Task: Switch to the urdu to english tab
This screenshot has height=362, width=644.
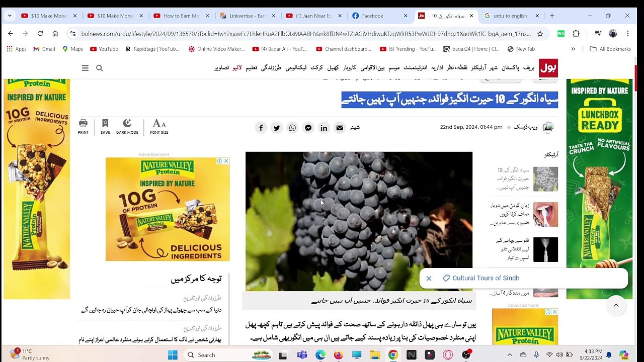Action: point(511,16)
